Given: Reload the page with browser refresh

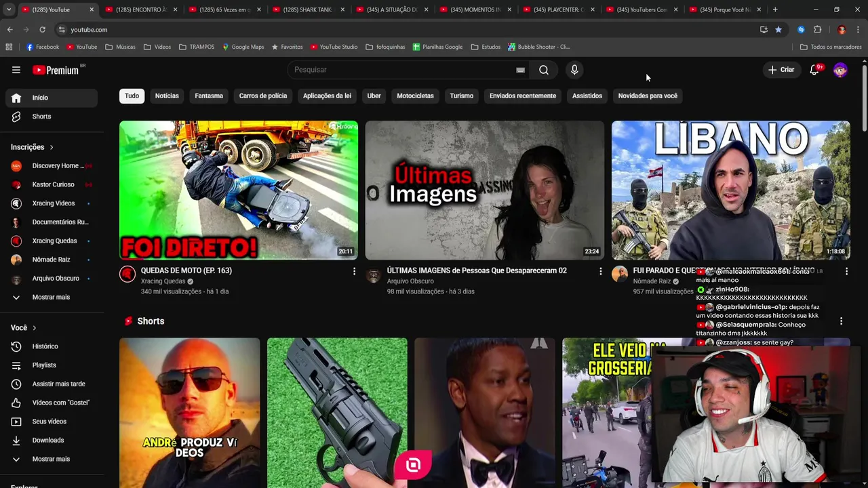Looking at the screenshot, I should (x=42, y=30).
